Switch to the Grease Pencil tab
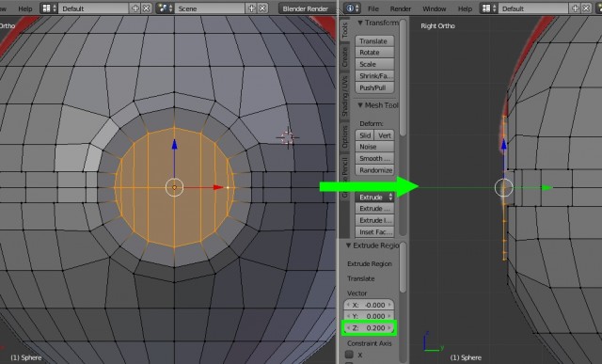This screenshot has height=364, width=602. [344, 178]
